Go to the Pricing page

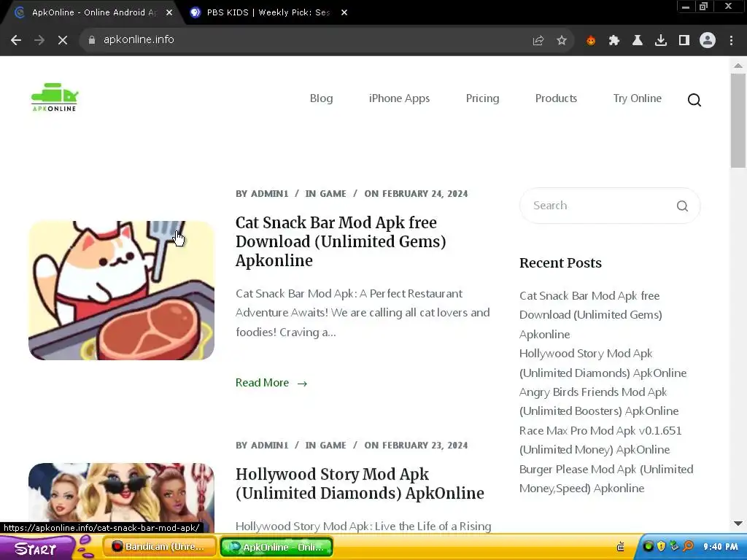click(x=483, y=98)
